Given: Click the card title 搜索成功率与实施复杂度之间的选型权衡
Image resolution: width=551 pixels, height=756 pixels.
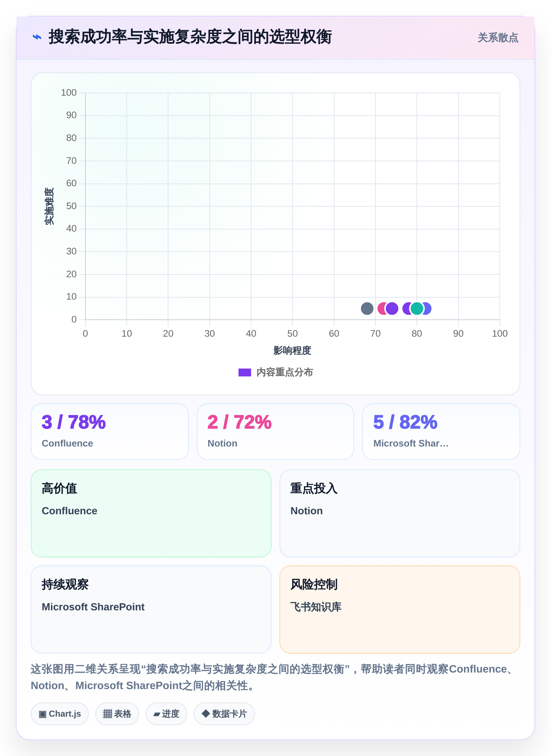Looking at the screenshot, I should pos(190,37).
